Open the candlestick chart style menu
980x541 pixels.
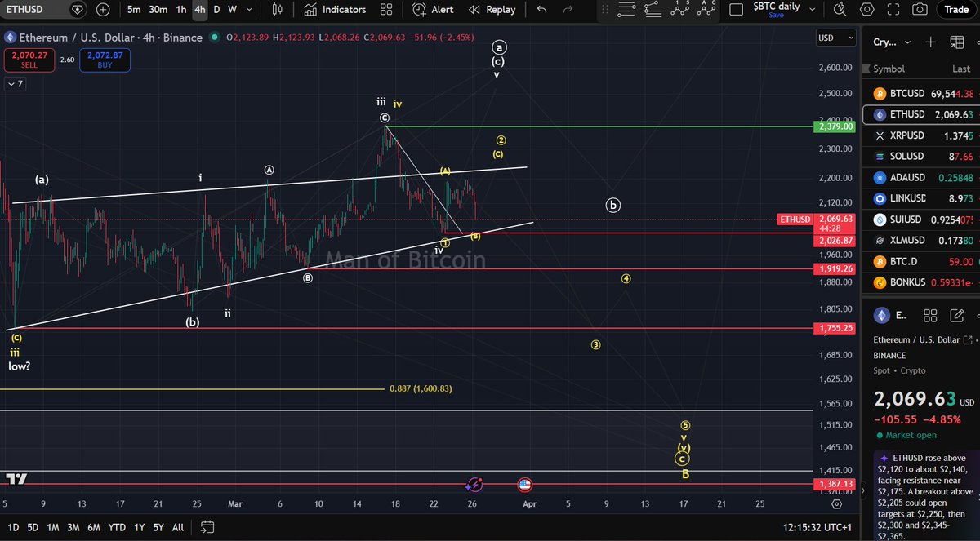278,10
